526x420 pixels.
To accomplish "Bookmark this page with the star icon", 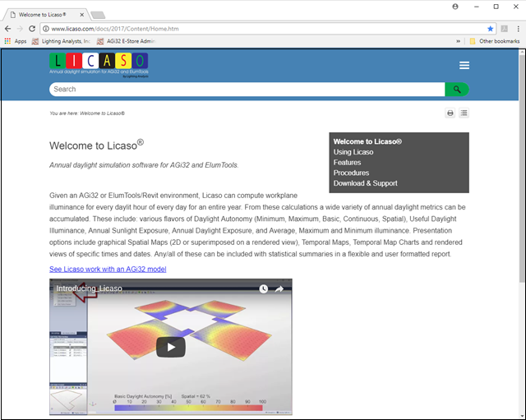I will point(491,29).
